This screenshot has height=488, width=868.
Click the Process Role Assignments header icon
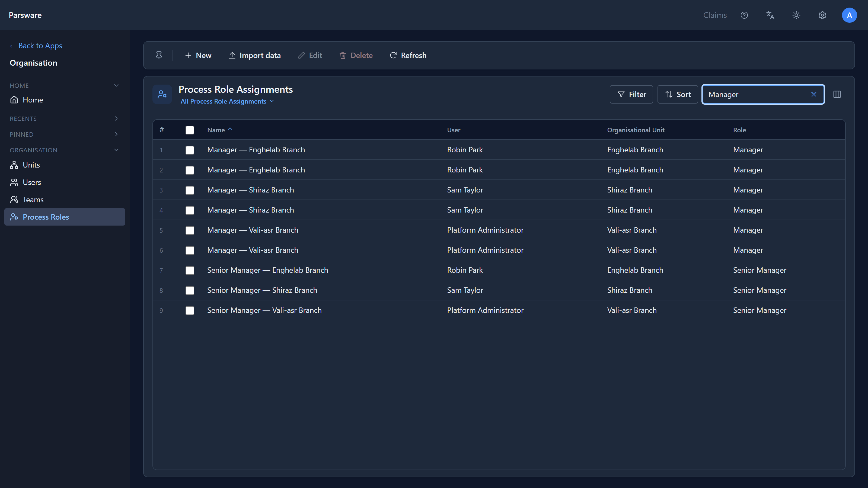point(162,94)
